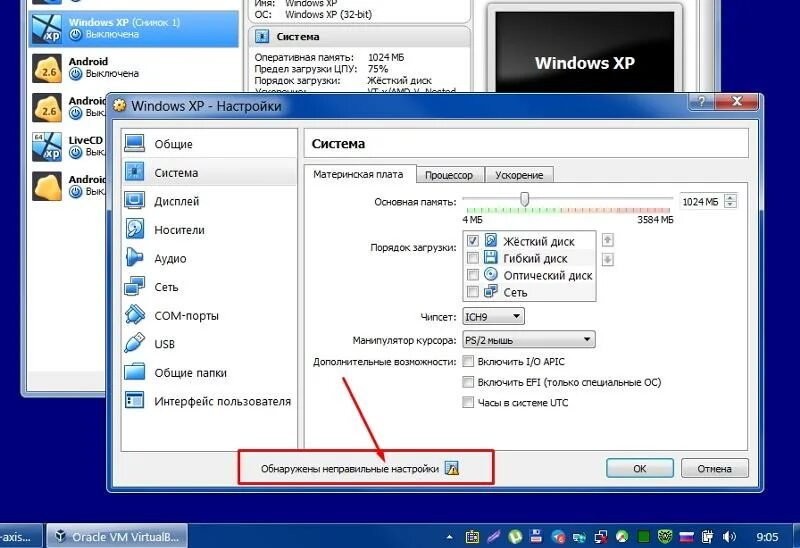
Task: Click the Система header in manager details
Action: pos(298,37)
